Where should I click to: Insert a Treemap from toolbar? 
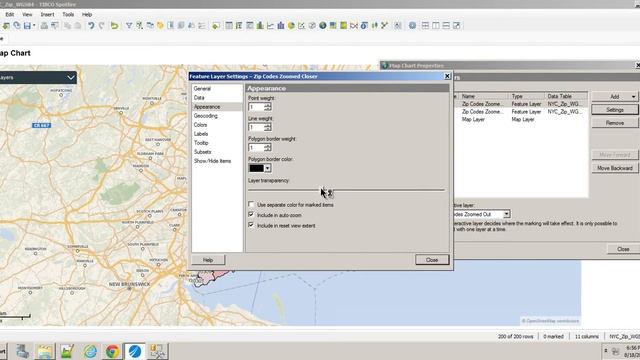pyautogui.click(x=333, y=26)
